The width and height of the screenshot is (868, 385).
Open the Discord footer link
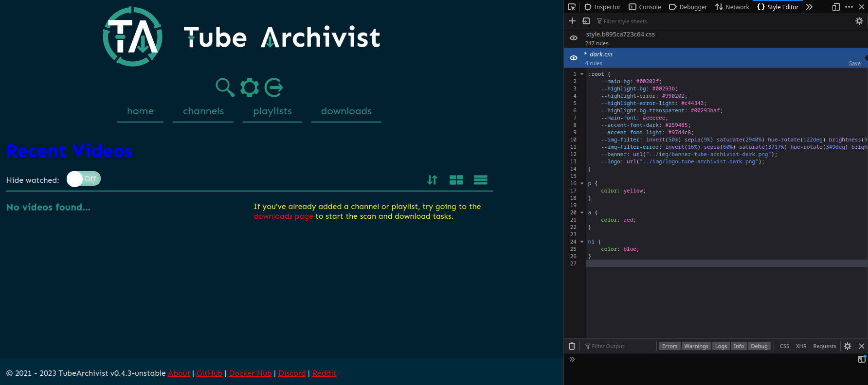292,373
